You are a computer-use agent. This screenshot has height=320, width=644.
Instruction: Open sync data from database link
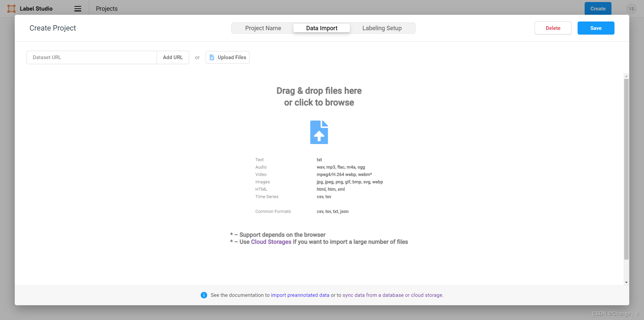393,295
